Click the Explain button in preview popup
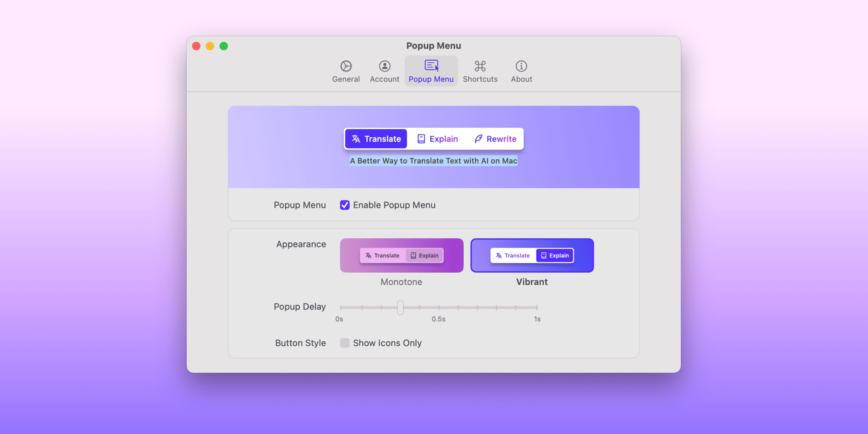The height and width of the screenshot is (434, 868). tap(437, 139)
